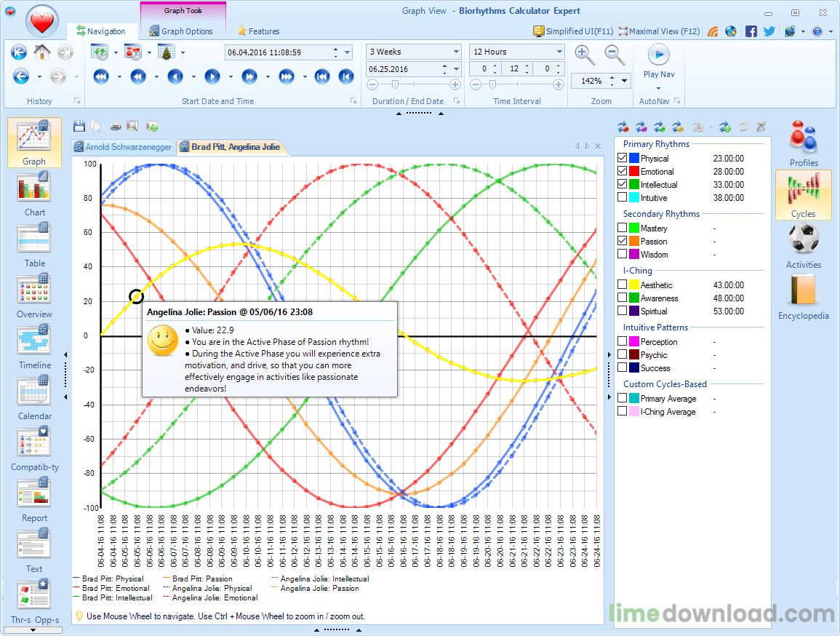Enable the Intuitive rhythm checkbox
The width and height of the screenshot is (840, 636).
coord(622,197)
